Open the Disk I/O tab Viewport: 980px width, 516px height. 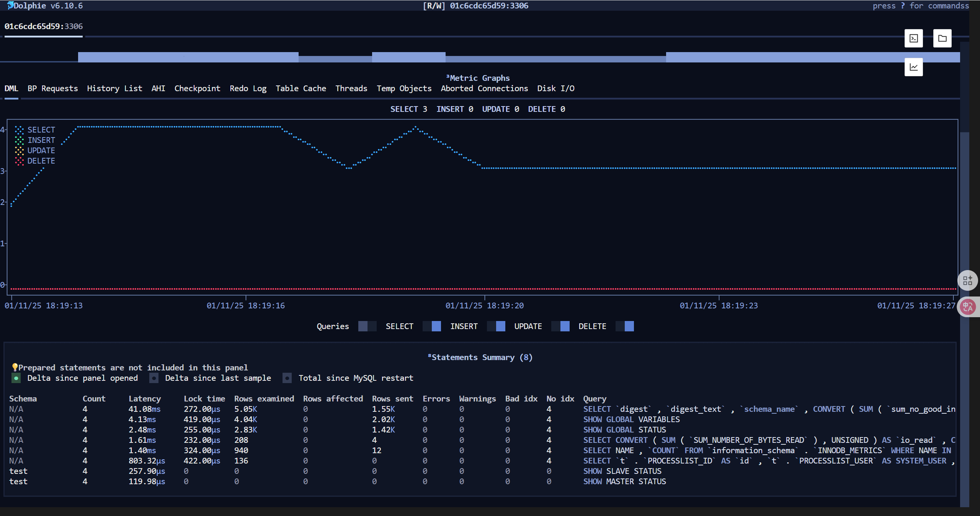point(555,88)
